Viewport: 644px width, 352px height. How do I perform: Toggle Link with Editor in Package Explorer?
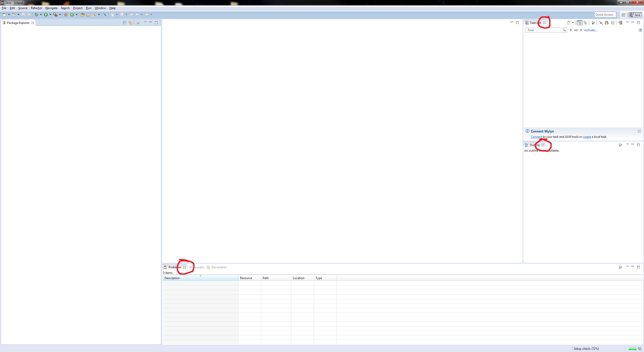130,23
